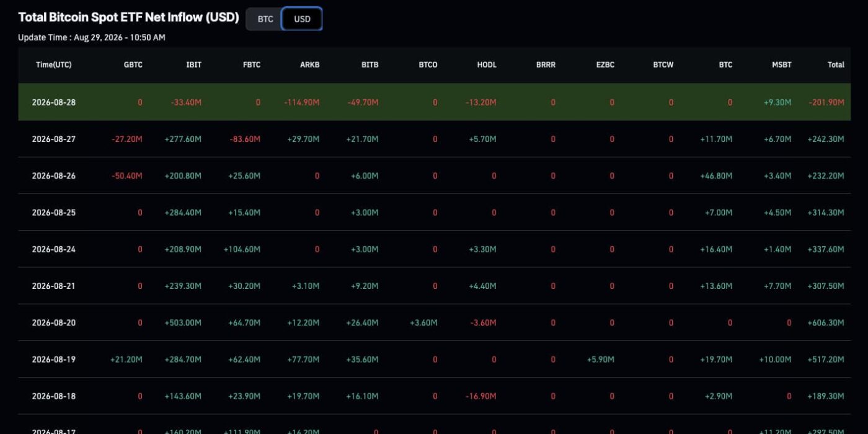Viewport: 868px width, 434px height.
Task: Click the -50.40M GBTC value
Action: point(127,175)
